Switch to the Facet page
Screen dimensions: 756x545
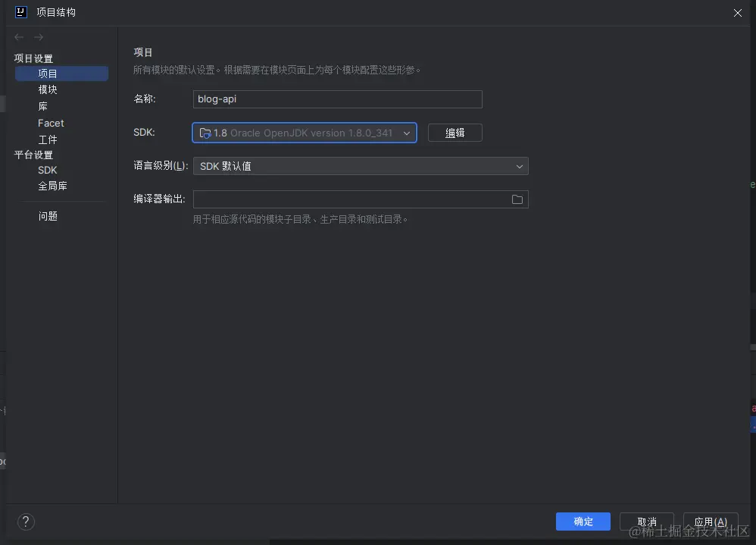[x=51, y=123]
